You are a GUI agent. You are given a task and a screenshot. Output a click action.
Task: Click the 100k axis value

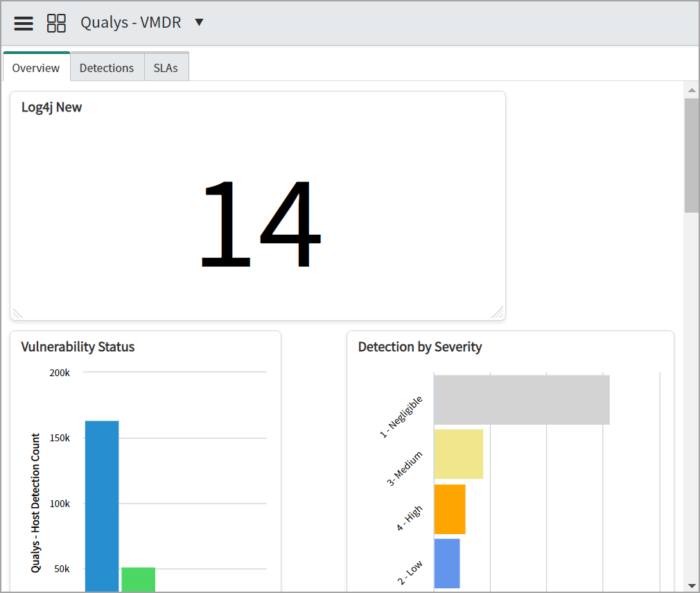[x=60, y=504]
